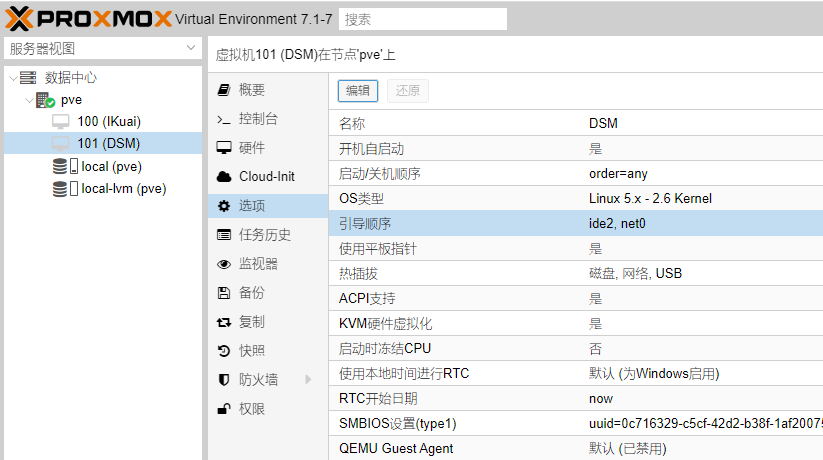Switch to the 复制 replication tab
The image size is (823, 460).
[x=252, y=322]
